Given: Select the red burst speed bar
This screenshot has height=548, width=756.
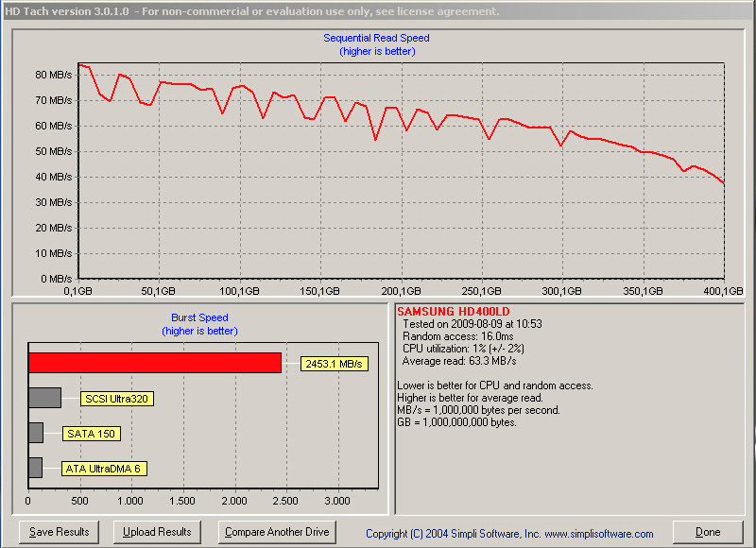Looking at the screenshot, I should click(155, 363).
